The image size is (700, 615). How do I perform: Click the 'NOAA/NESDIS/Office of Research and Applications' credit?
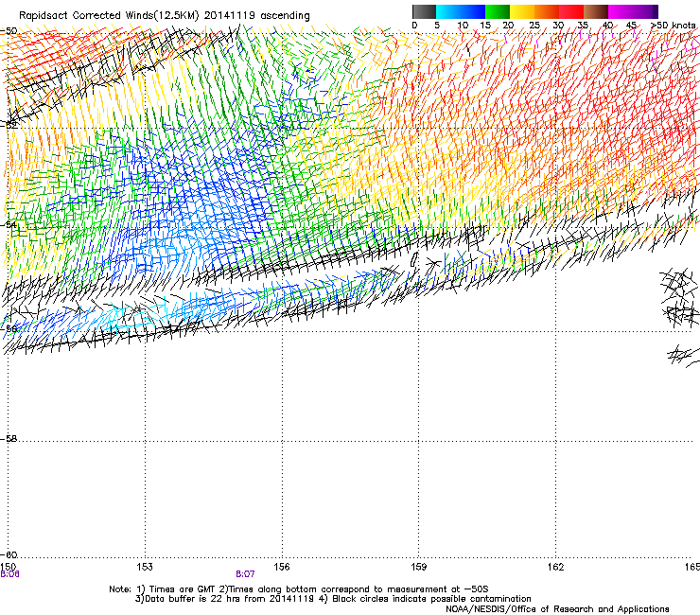(557, 609)
